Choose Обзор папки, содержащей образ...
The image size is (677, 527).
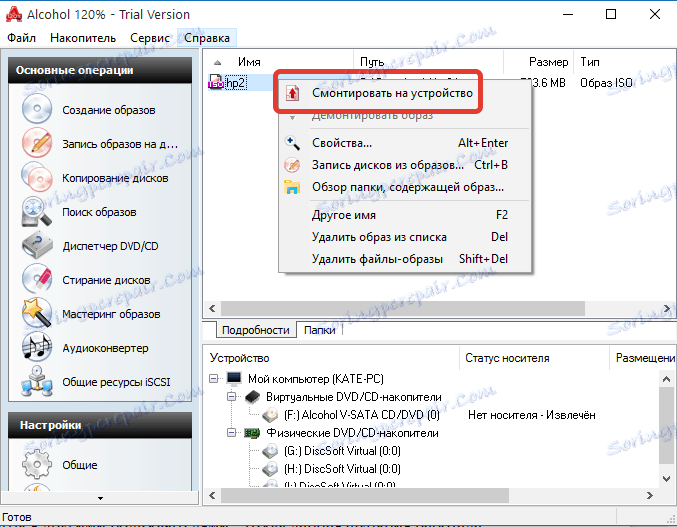click(405, 187)
